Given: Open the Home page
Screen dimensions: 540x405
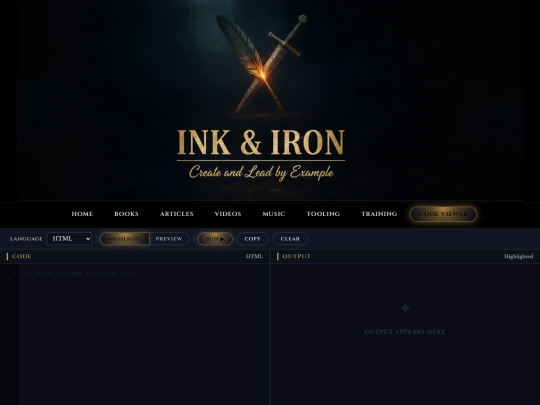Looking at the screenshot, I should [x=82, y=214].
